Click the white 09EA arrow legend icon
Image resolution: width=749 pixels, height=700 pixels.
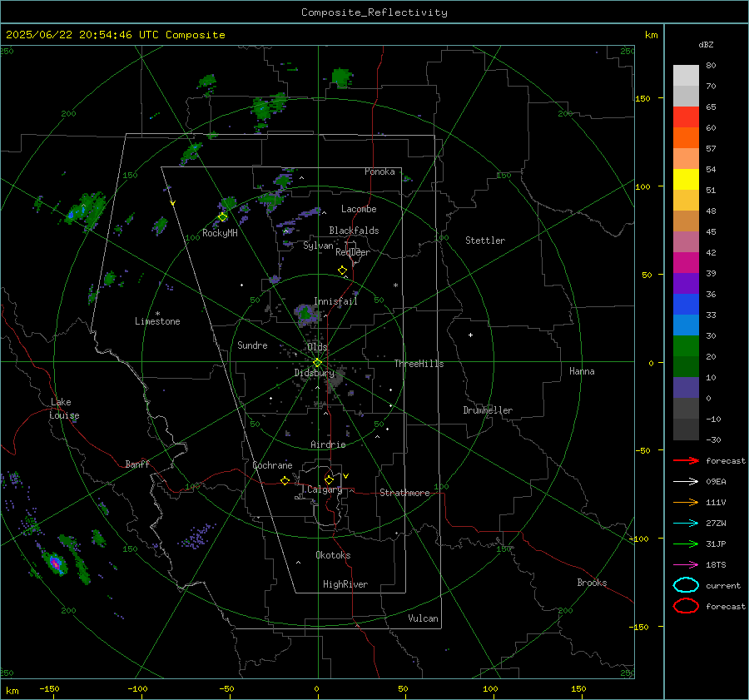click(x=686, y=482)
